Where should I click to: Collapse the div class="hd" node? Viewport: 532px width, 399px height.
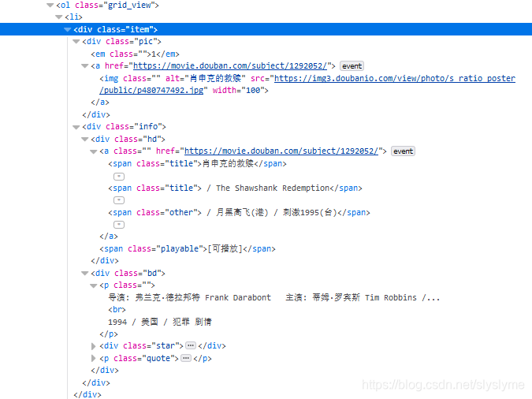85,140
